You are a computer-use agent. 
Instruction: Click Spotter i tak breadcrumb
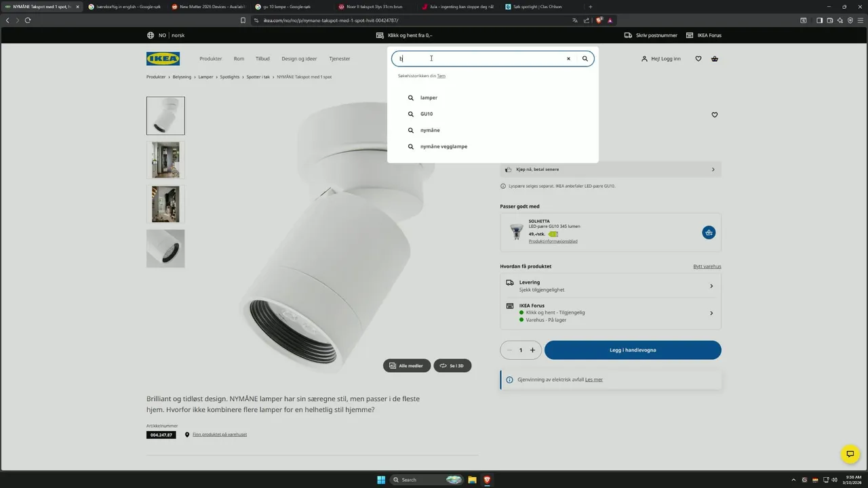pyautogui.click(x=258, y=77)
